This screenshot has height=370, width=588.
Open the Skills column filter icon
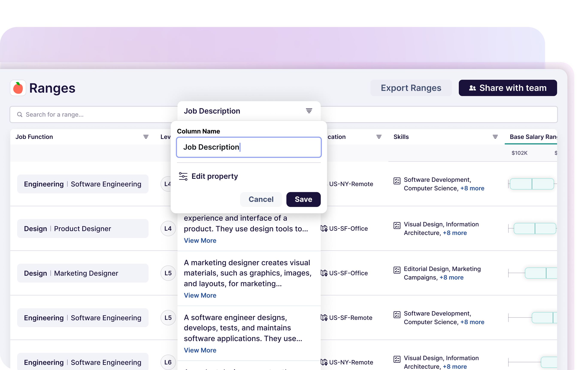pyautogui.click(x=495, y=137)
